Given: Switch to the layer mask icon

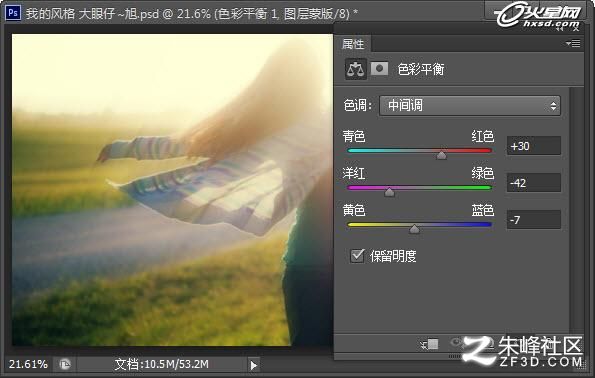Looking at the screenshot, I should click(379, 69).
